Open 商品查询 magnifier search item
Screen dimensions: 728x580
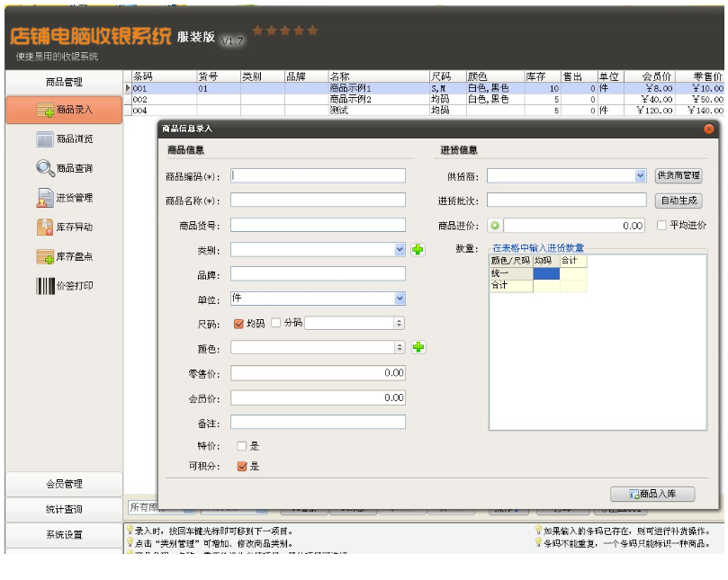[x=64, y=168]
